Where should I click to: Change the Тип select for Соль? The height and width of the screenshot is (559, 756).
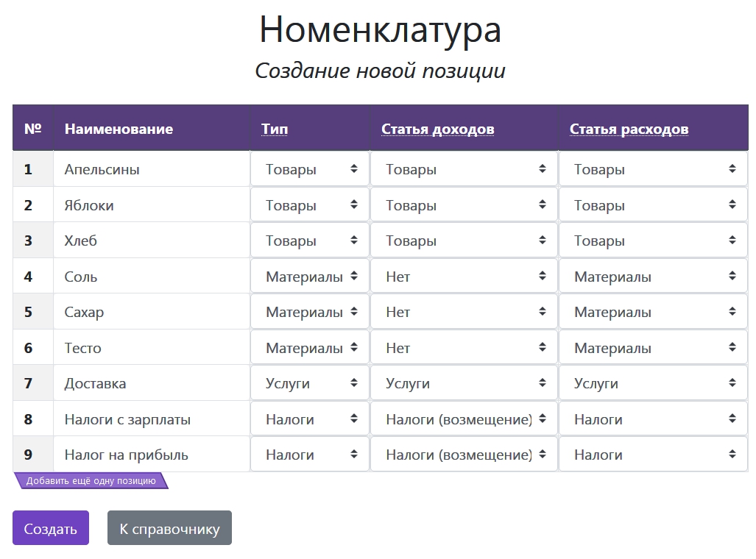pos(310,277)
